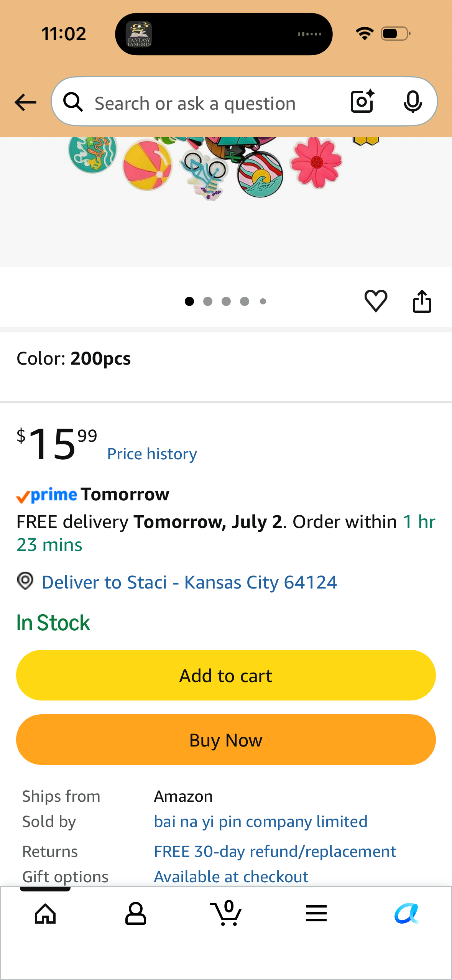Screen dimensions: 452x980
Task: Select the second image carousel dot
Action: point(208,301)
